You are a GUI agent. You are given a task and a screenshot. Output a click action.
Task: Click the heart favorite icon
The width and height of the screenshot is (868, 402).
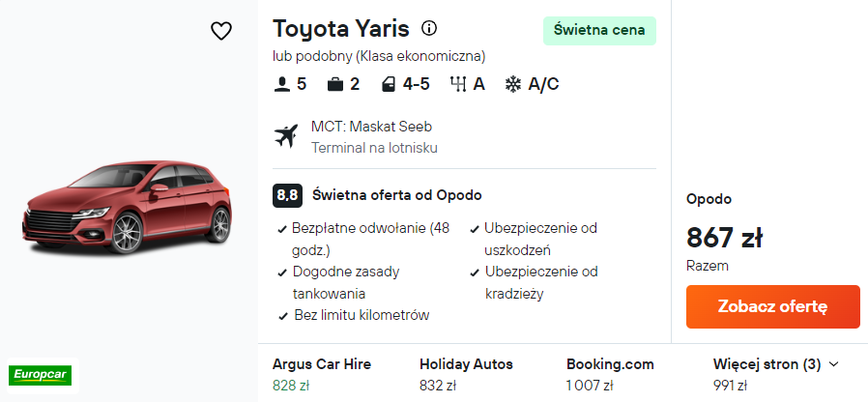(x=221, y=31)
